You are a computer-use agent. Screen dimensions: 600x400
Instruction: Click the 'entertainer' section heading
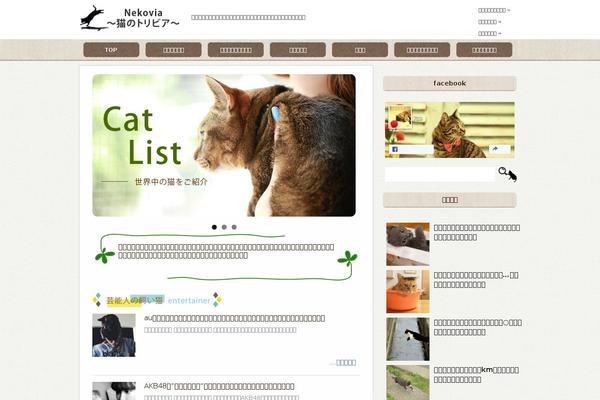(157, 300)
